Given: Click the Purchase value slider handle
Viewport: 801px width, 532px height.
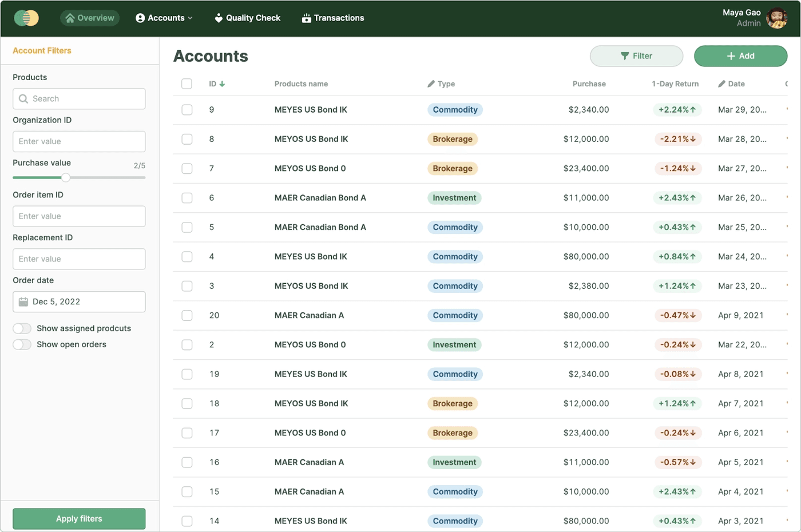Looking at the screenshot, I should click(x=66, y=178).
